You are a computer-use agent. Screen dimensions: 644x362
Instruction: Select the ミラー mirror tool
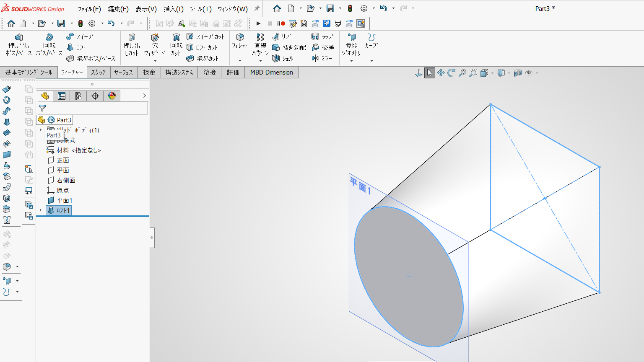point(322,59)
